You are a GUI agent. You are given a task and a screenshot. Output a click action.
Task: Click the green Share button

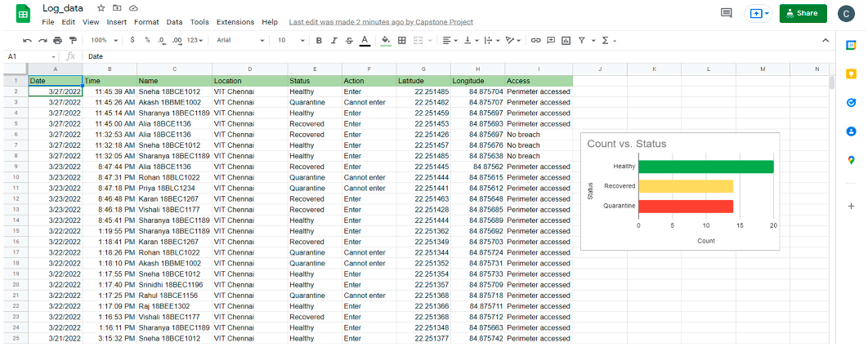(x=803, y=13)
